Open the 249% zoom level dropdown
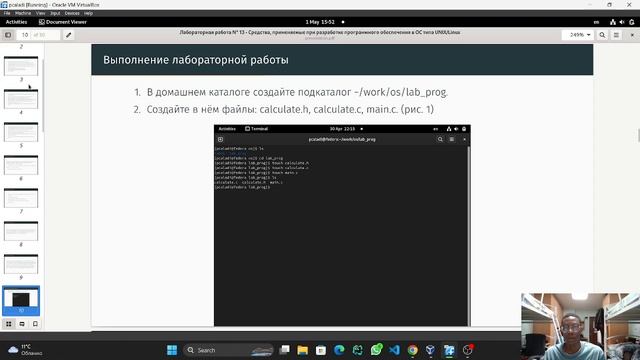This screenshot has height=360, width=640. click(578, 35)
